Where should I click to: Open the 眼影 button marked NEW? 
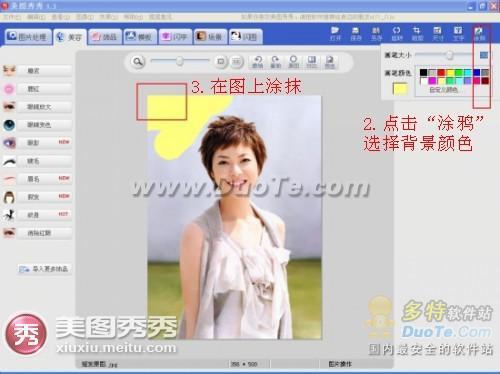coord(45,143)
